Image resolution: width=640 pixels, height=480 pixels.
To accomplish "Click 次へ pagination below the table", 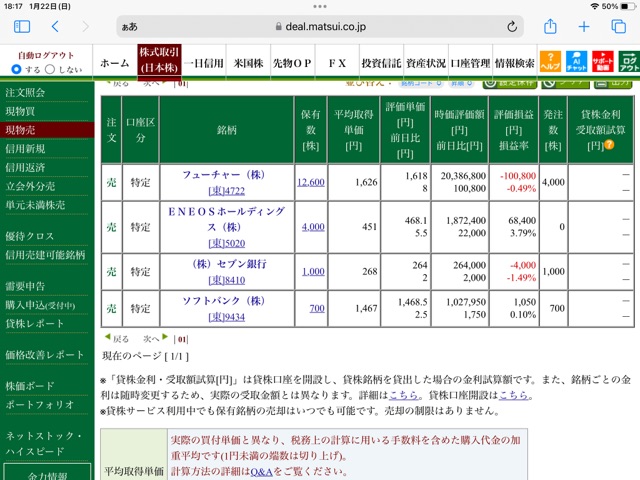I will (x=156, y=338).
